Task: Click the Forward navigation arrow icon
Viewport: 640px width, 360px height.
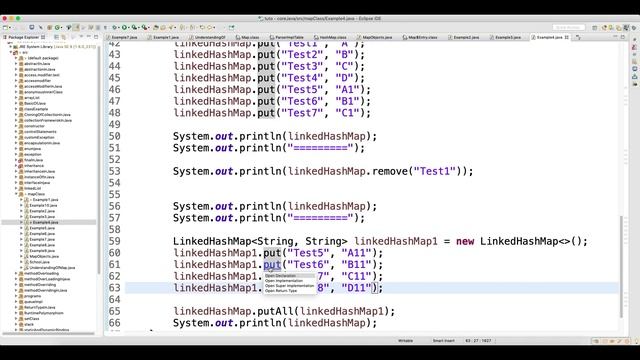Action: [211, 27]
